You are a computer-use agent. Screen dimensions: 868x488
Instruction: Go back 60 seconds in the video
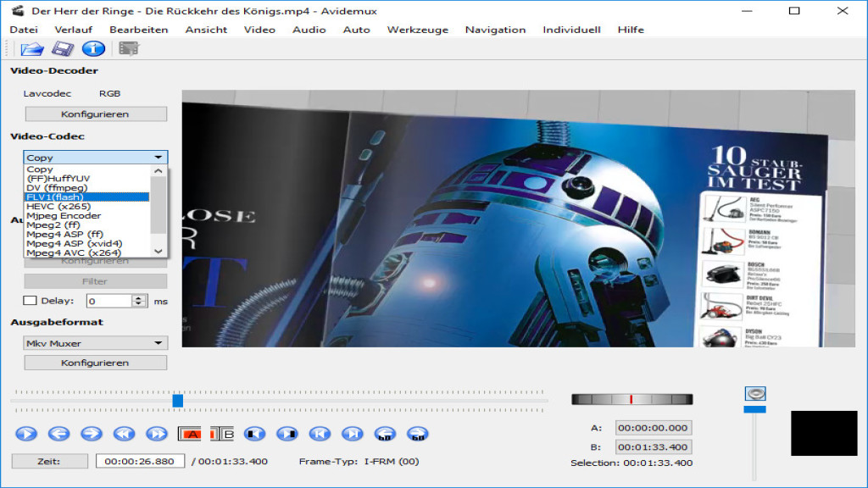coord(383,433)
